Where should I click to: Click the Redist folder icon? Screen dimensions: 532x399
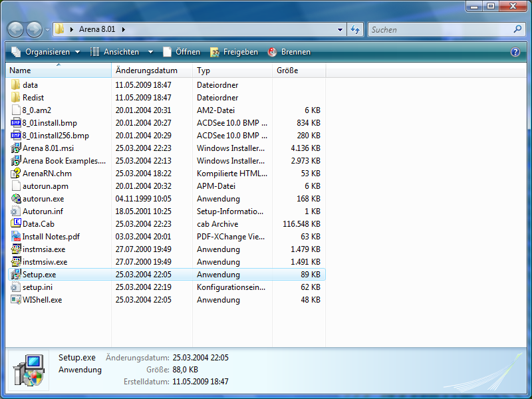click(15, 97)
